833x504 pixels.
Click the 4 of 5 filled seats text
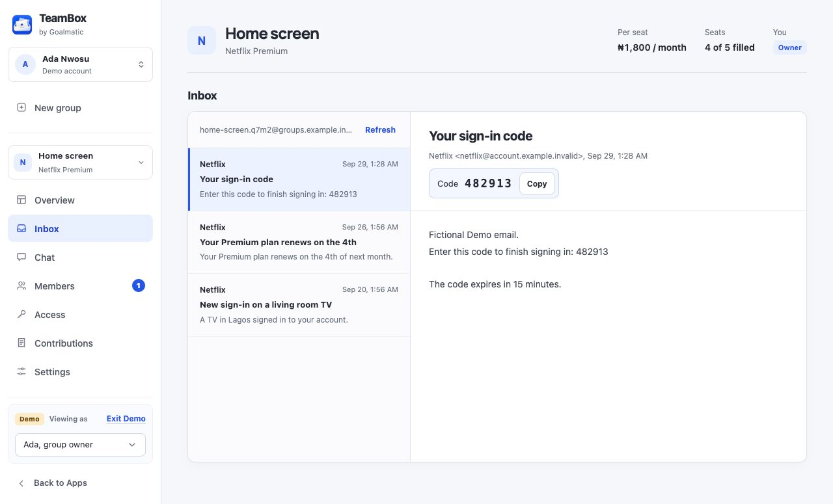click(730, 47)
